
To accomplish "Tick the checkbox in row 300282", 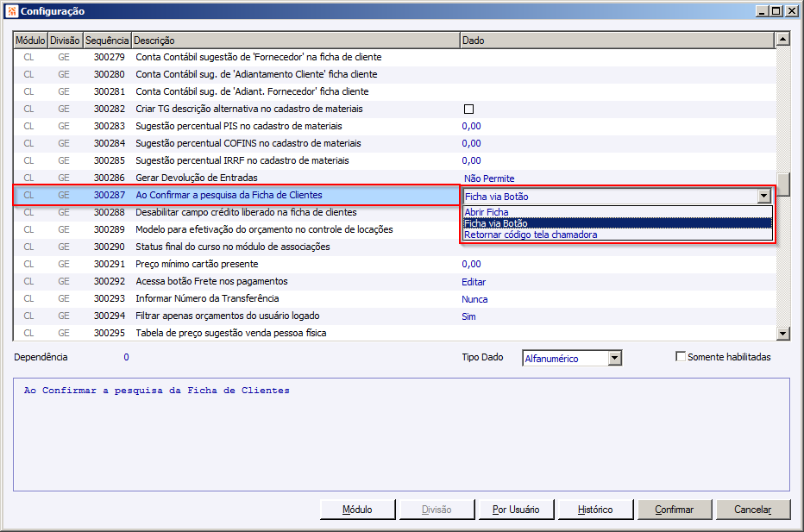I will [468, 109].
